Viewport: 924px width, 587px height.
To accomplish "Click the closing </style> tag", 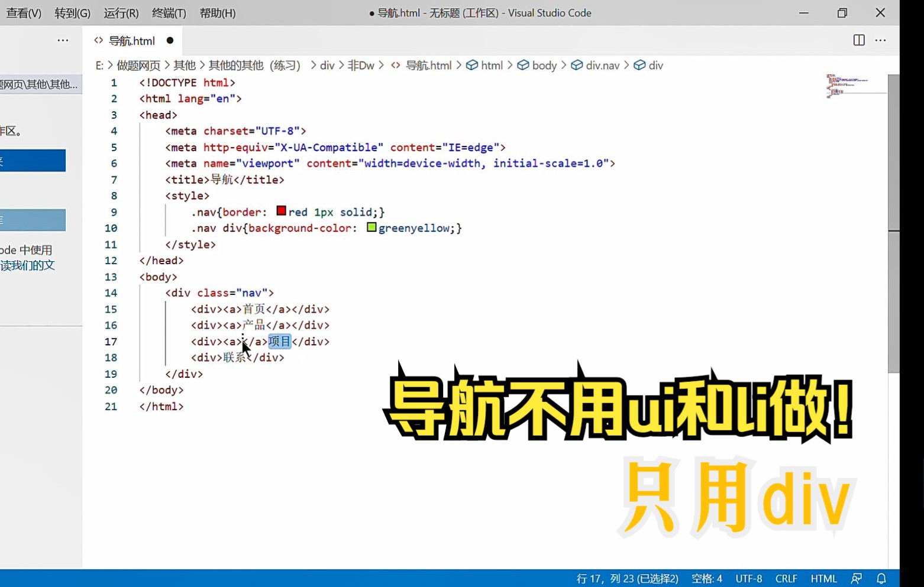I will [x=190, y=245].
